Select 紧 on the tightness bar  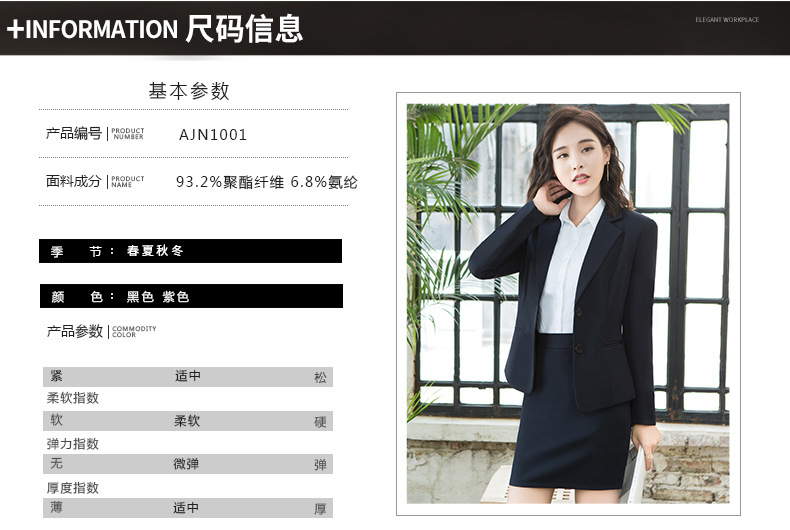coord(56,376)
